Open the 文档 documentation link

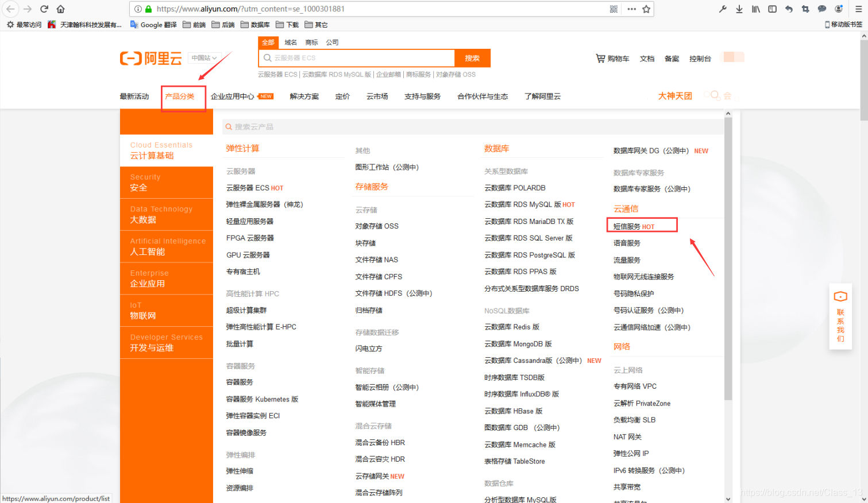(647, 59)
